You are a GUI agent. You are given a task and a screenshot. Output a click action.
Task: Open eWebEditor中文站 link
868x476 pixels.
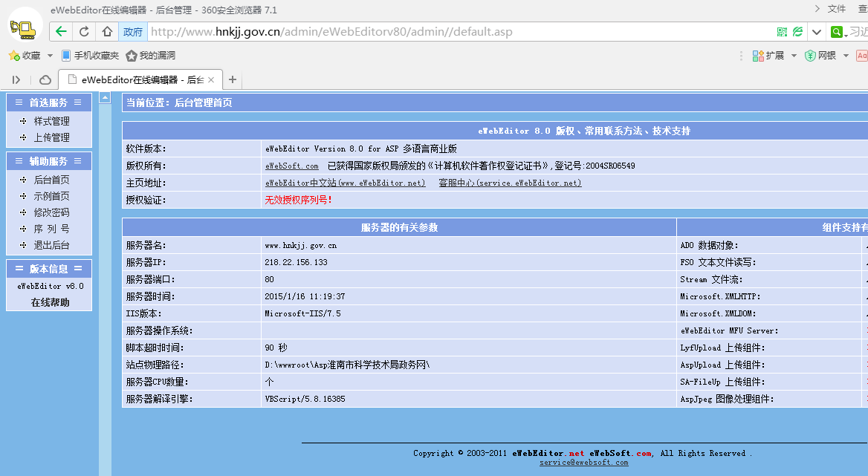coord(345,183)
